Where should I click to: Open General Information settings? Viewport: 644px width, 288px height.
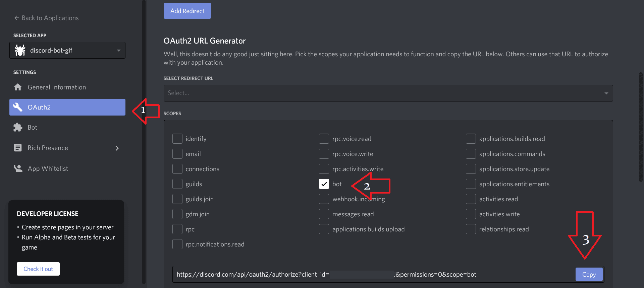click(x=67, y=87)
